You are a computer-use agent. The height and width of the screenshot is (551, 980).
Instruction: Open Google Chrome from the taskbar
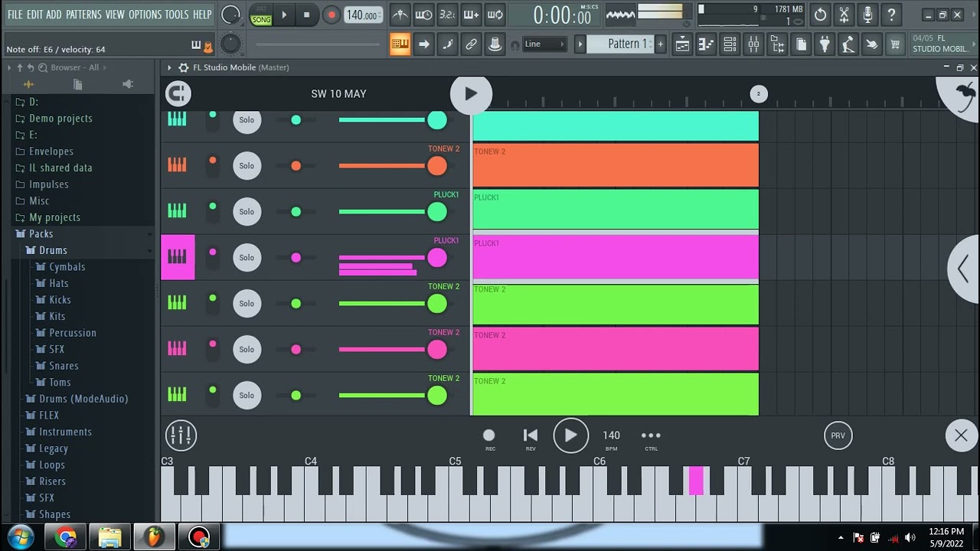pyautogui.click(x=65, y=536)
